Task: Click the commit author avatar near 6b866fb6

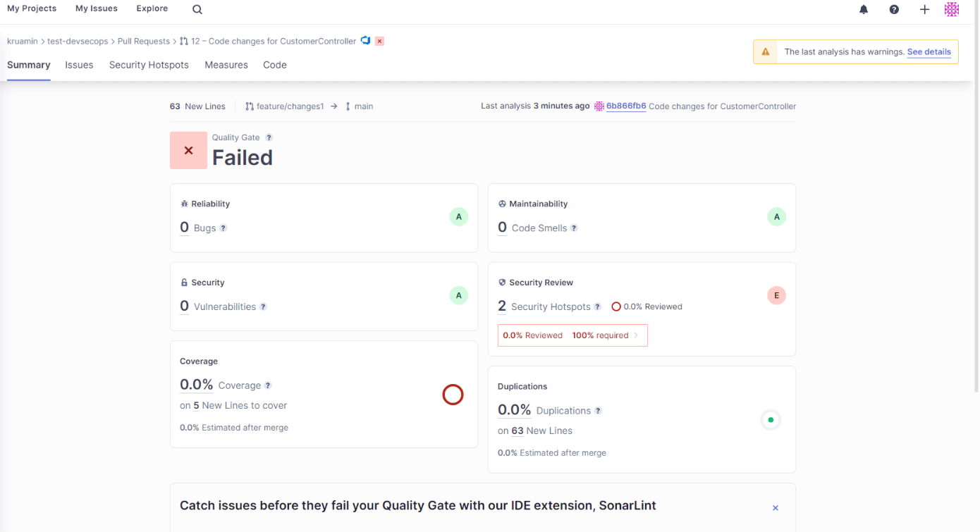Action: click(599, 106)
